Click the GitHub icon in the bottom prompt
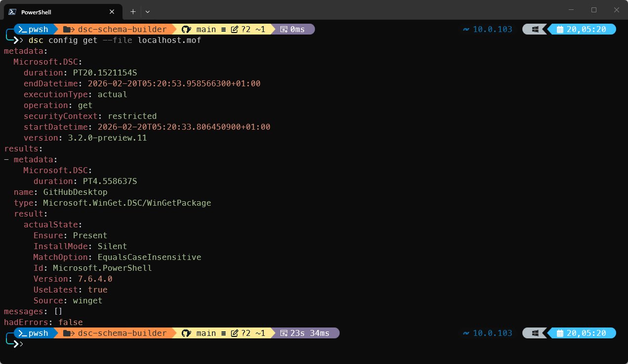The height and width of the screenshot is (364, 628). [x=186, y=333]
